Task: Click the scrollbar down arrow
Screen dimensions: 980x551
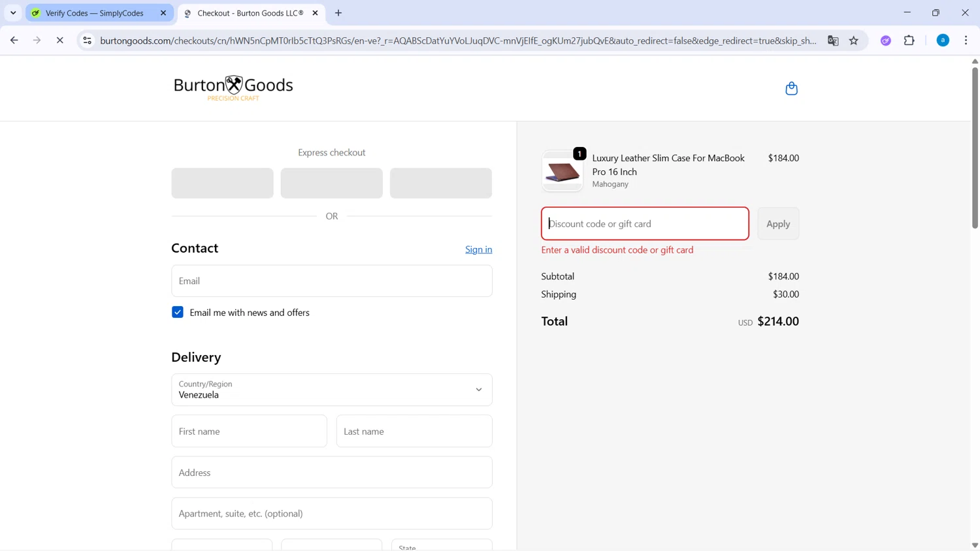Action: (x=975, y=545)
